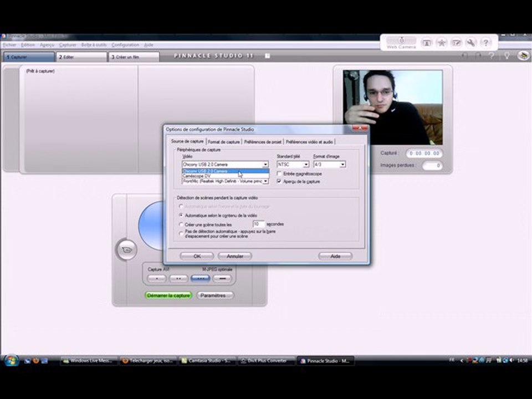The width and height of the screenshot is (532, 399).
Task: Click the star icon in overlay toolbar
Action: 442,43
